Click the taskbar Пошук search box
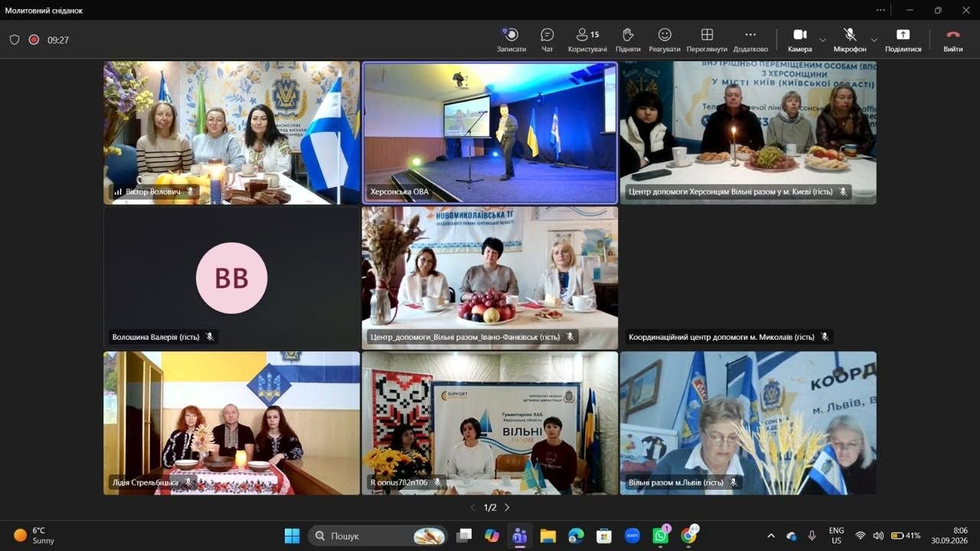This screenshot has width=980, height=551. (378, 536)
